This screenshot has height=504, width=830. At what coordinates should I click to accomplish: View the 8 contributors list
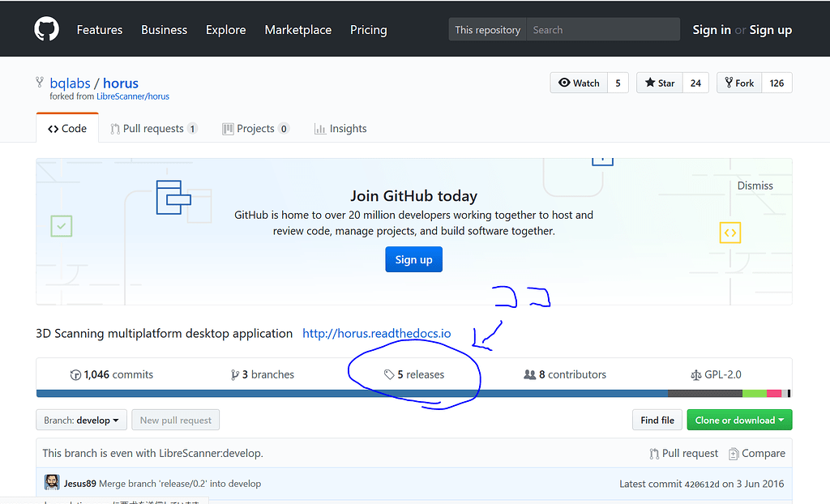[x=565, y=375]
